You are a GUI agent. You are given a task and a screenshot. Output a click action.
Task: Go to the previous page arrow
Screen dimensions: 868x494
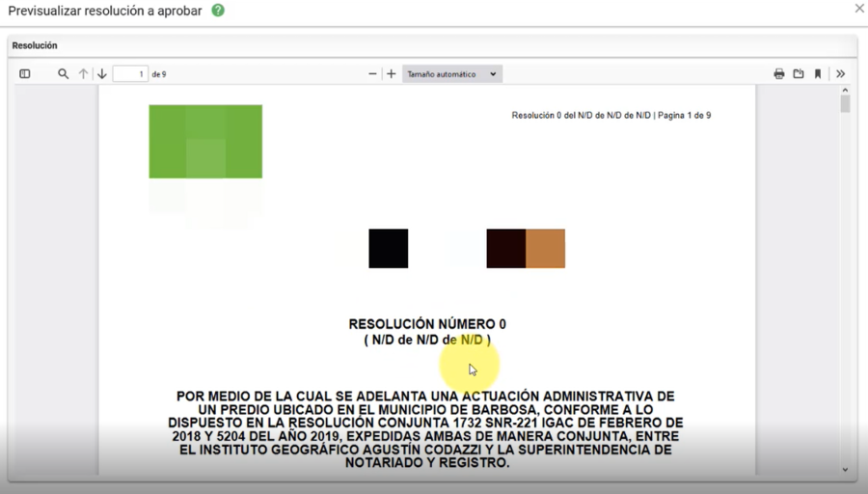pyautogui.click(x=84, y=74)
